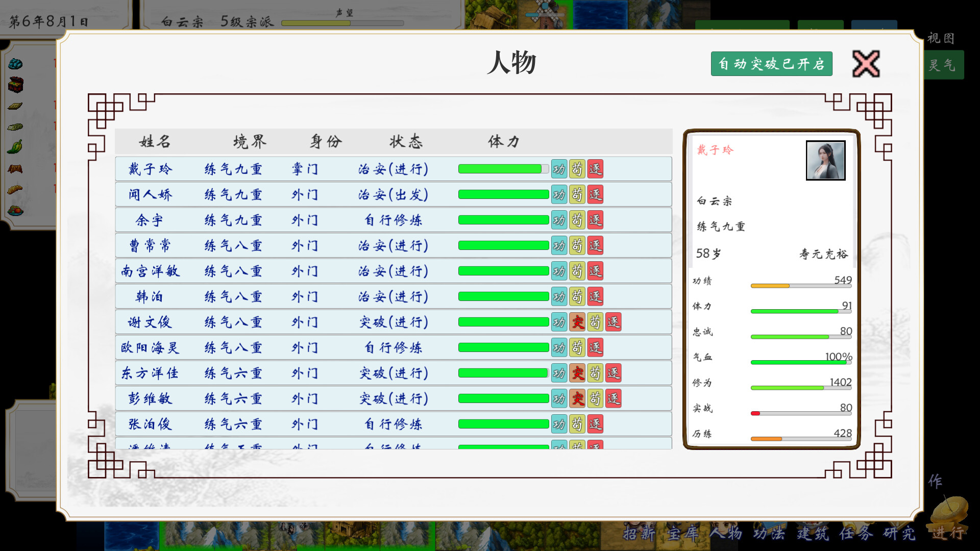Select the blue ore icon in left sidebar
Image resolution: width=980 pixels, height=551 pixels.
click(x=14, y=64)
